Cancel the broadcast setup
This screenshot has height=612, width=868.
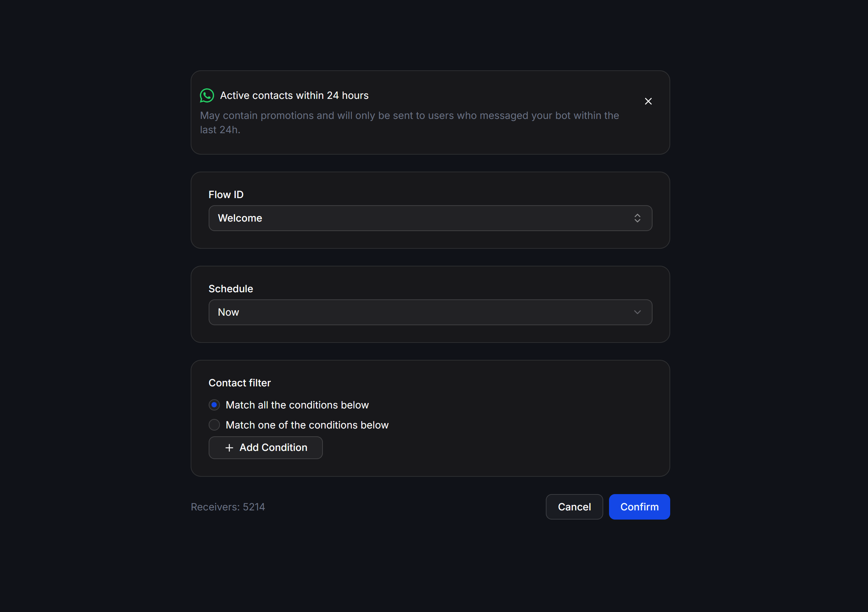click(x=574, y=507)
